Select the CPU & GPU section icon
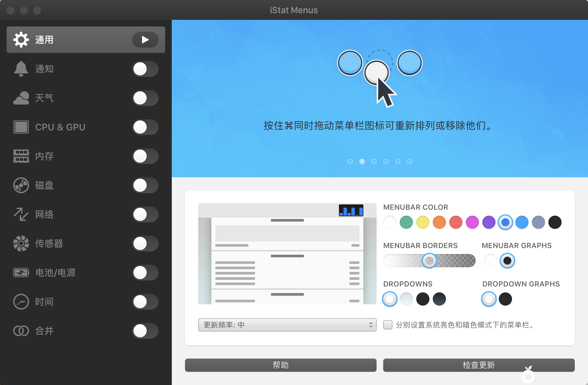This screenshot has height=385, width=588. pos(21,127)
